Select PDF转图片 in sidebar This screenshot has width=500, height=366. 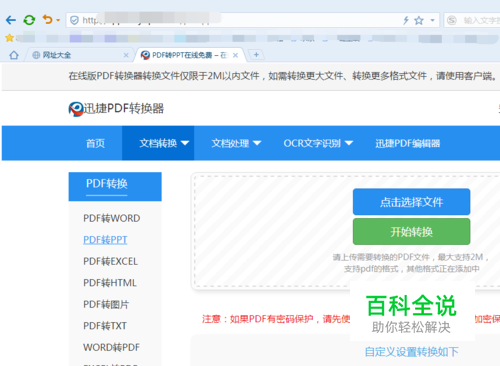tap(106, 304)
